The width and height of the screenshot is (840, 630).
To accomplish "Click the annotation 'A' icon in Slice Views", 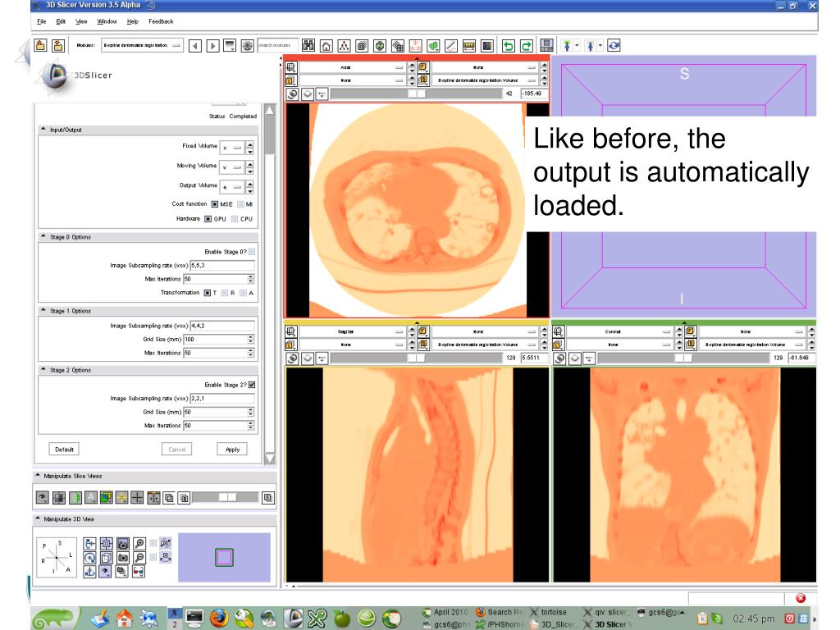I will 90,498.
